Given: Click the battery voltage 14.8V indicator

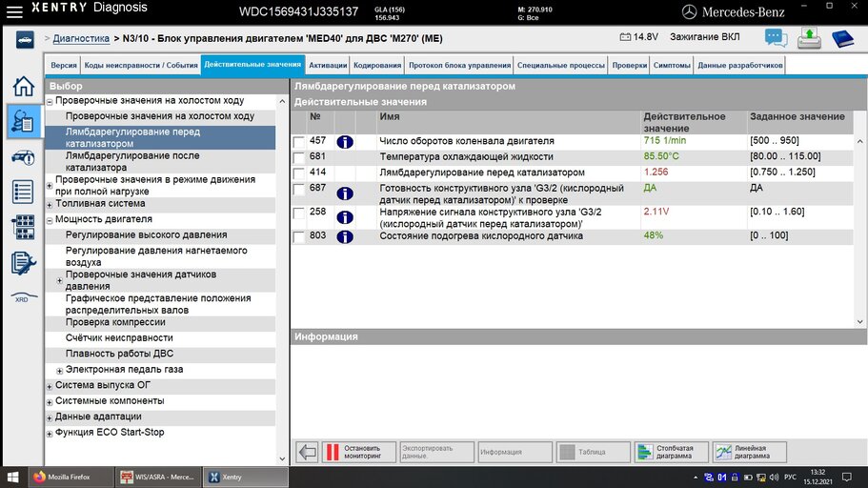Looking at the screenshot, I should pos(638,37).
